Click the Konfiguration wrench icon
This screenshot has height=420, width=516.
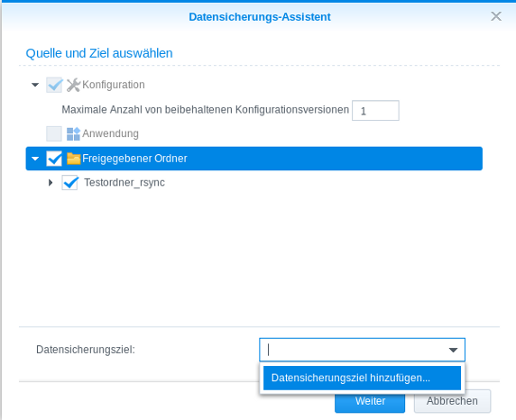click(73, 85)
